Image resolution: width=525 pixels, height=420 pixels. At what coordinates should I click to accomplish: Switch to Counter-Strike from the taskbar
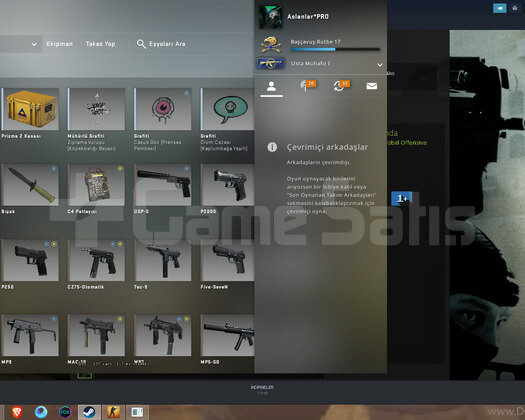click(113, 412)
